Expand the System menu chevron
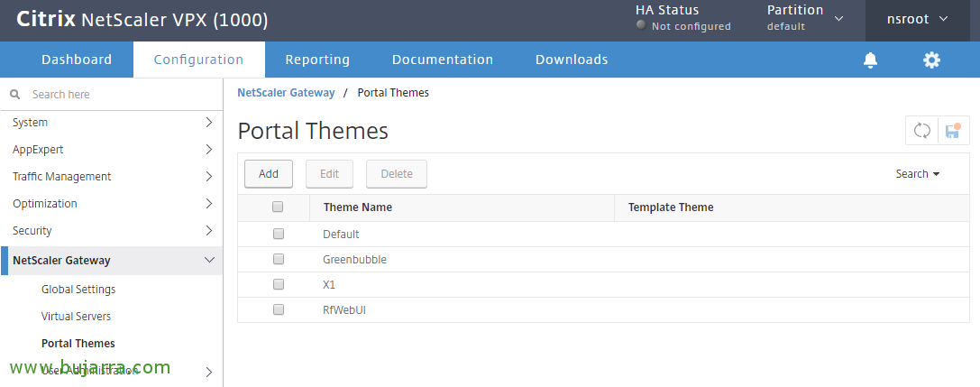The image size is (980, 387). point(209,123)
